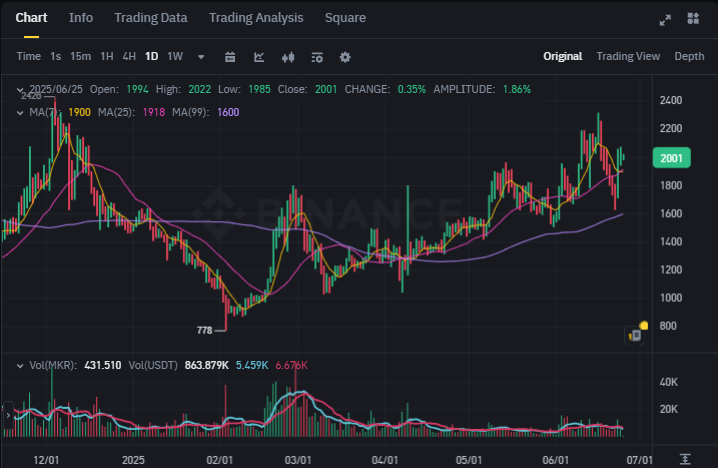The image size is (718, 468).
Task: Open the technical indicators chart icon
Action: pyautogui.click(x=259, y=57)
